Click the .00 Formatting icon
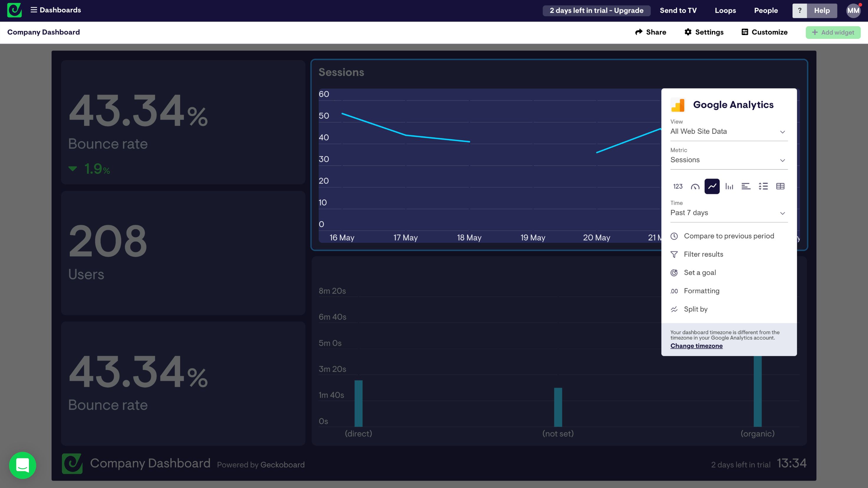This screenshot has width=868, height=488. [674, 291]
